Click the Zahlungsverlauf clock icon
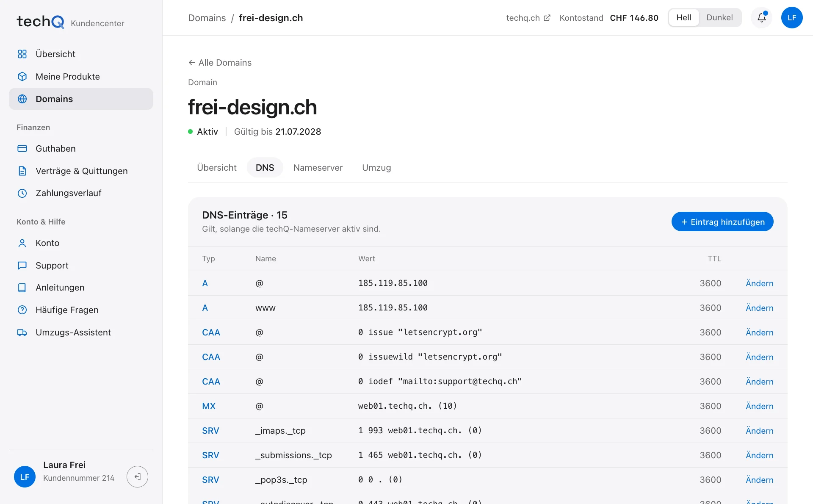Screen dimensions: 813x504 point(22,193)
